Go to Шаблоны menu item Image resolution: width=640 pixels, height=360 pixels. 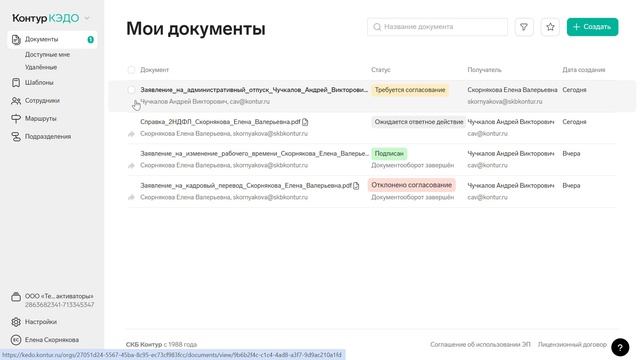tap(39, 82)
